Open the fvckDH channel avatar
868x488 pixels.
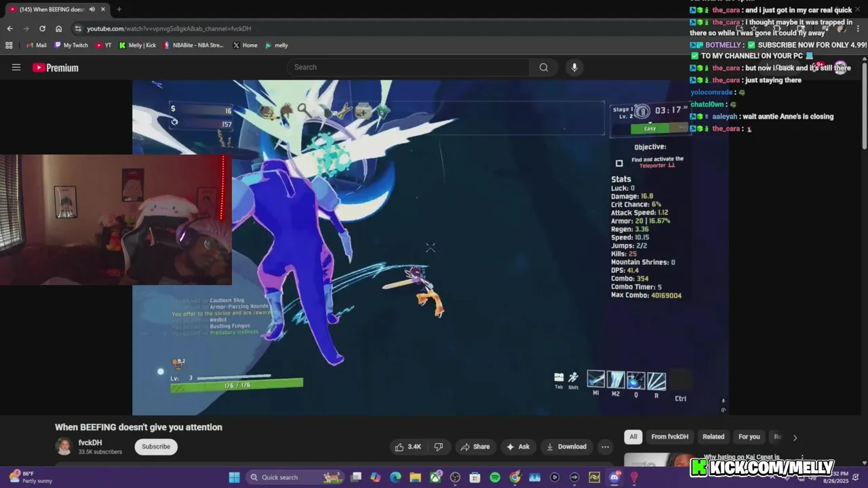64,446
